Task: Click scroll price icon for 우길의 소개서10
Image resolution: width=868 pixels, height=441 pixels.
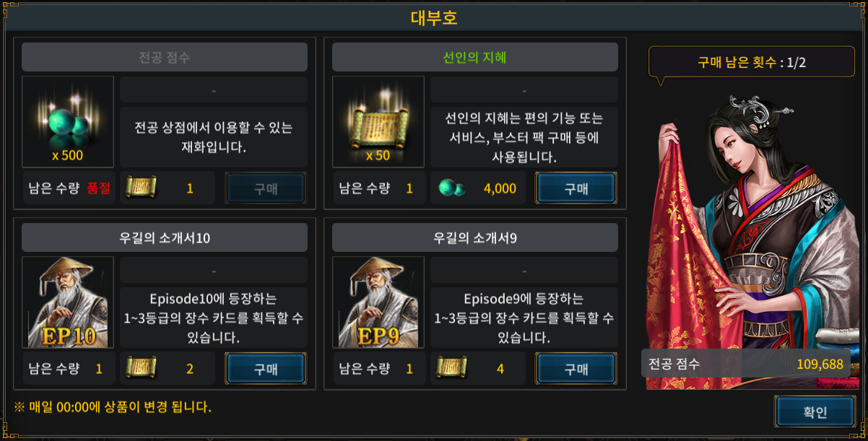Action: click(142, 369)
